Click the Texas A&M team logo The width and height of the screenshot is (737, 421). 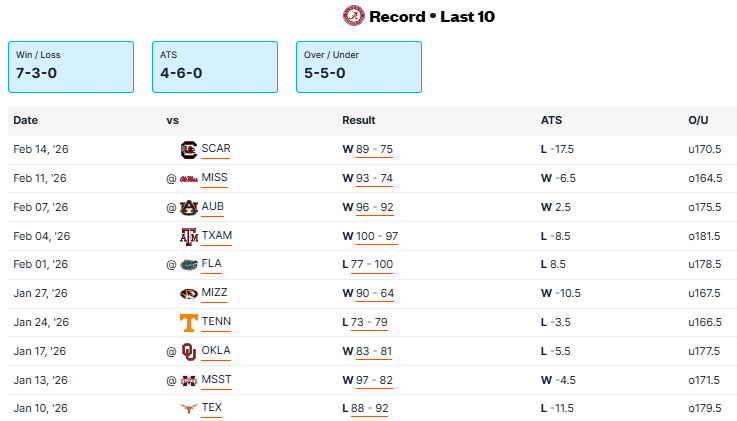(188, 237)
